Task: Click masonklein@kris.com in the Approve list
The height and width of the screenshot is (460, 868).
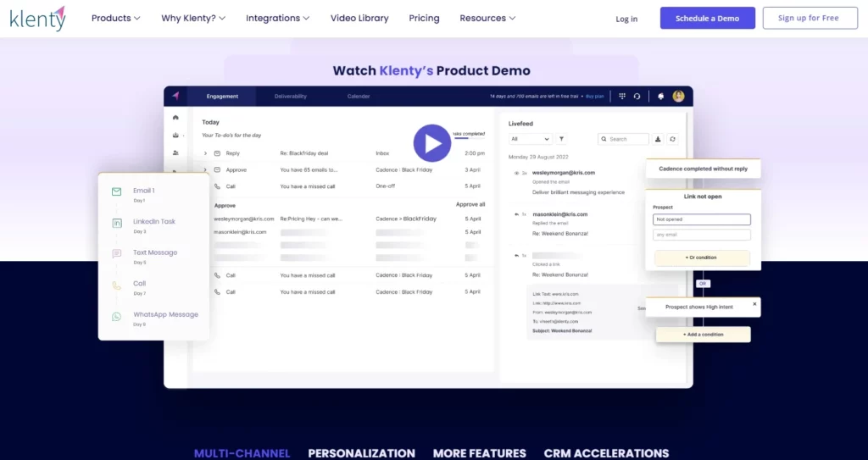Action: (240, 232)
